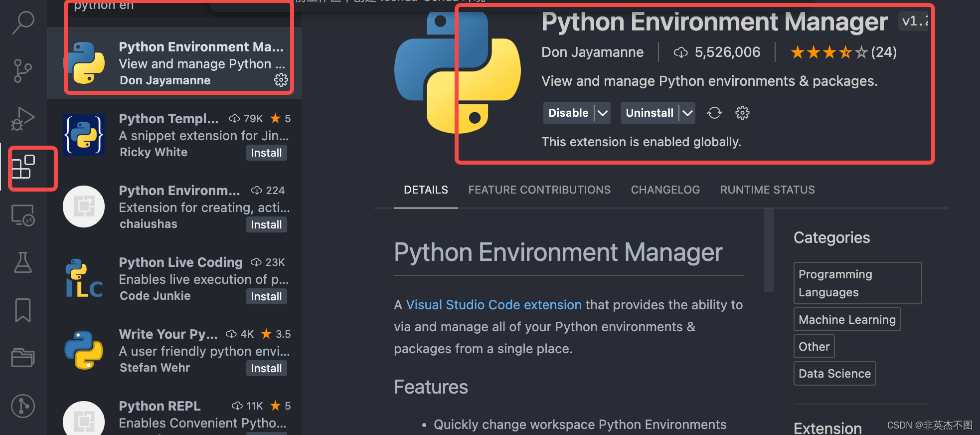Click the Categories heading

tap(831, 238)
